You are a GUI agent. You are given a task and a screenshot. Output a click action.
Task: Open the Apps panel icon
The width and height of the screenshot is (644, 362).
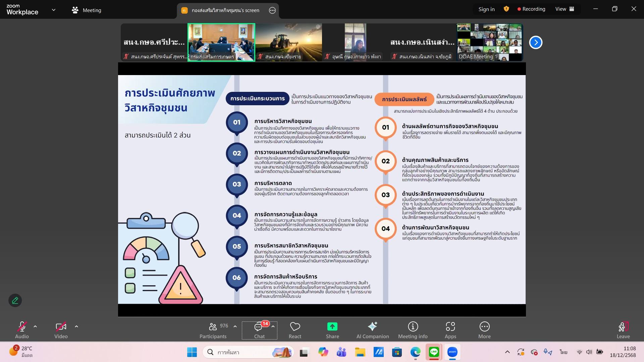450,327
